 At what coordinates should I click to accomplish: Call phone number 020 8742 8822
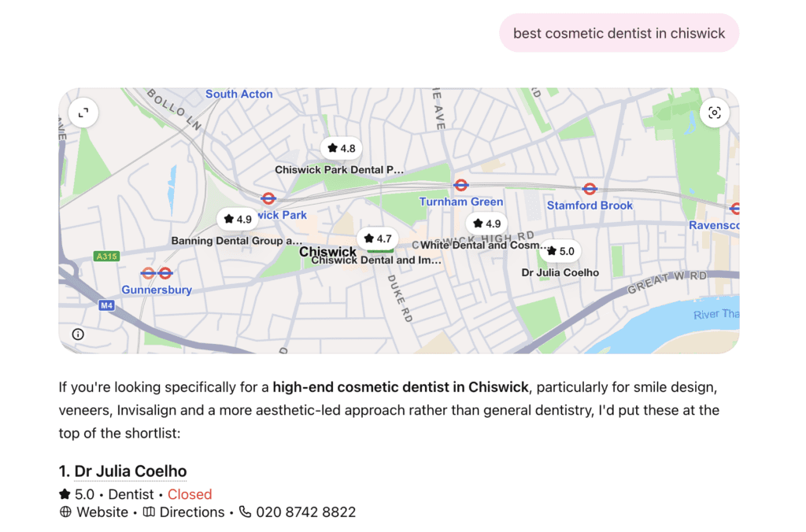[298, 512]
